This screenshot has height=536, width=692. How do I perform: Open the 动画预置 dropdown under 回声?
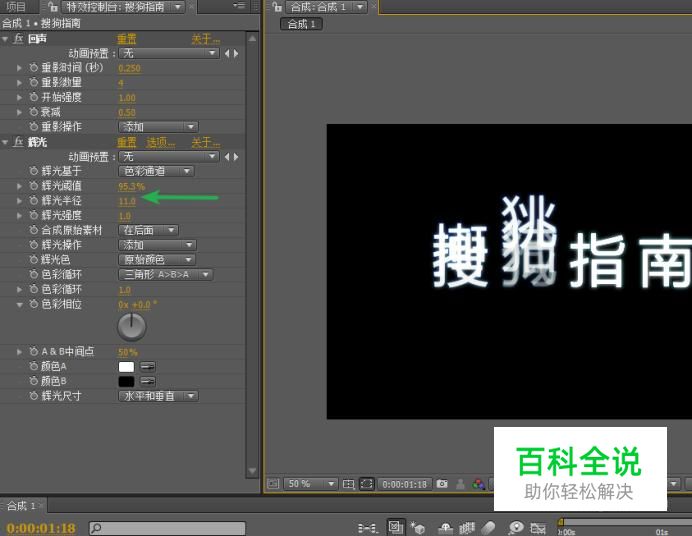pos(169,53)
